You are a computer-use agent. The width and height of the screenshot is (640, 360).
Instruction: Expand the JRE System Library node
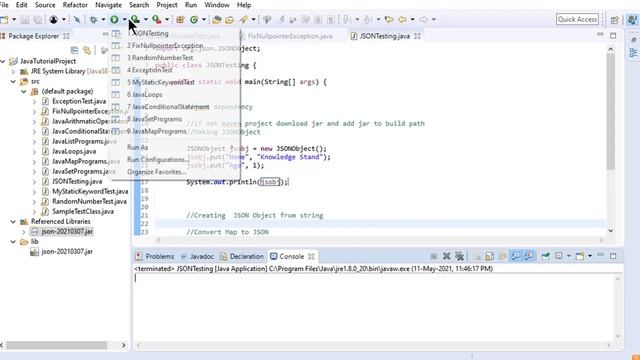[x=13, y=71]
